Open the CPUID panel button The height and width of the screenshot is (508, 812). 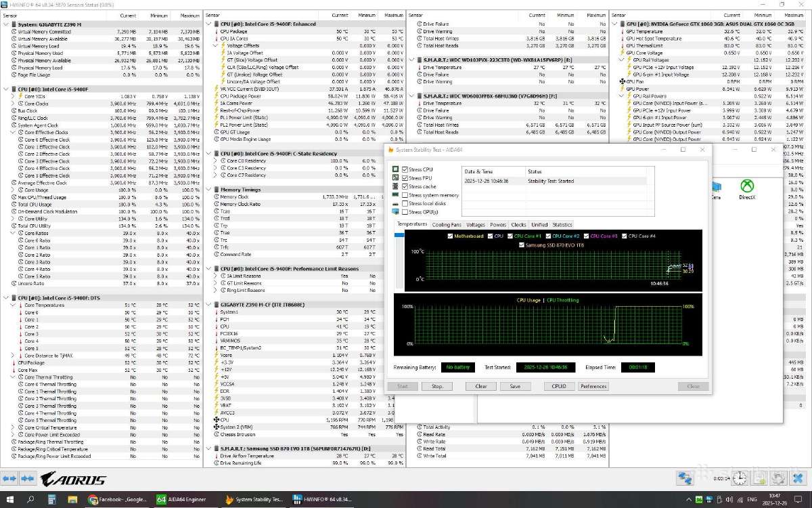click(558, 386)
